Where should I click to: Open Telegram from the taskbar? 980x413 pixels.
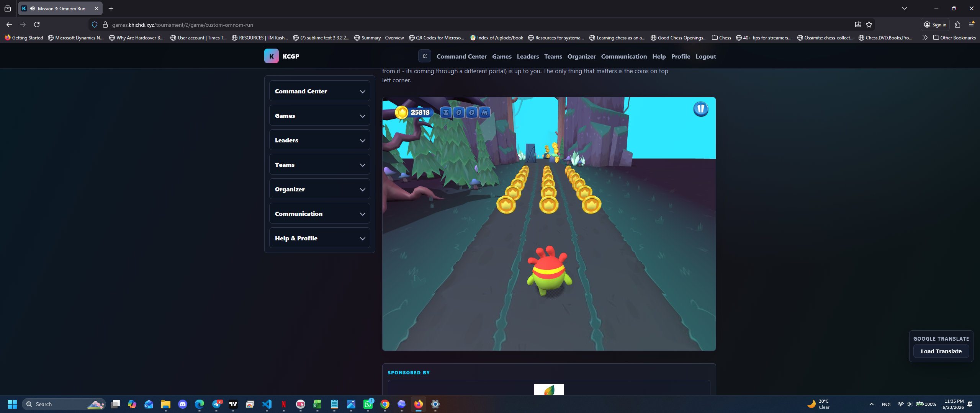[x=217, y=404]
